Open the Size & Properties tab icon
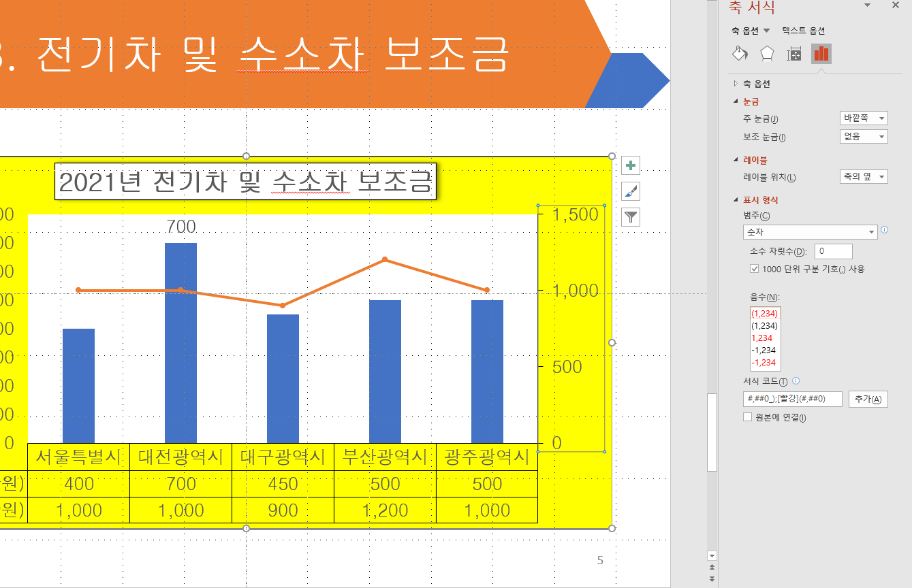Viewport: 912px width, 588px height. click(794, 54)
